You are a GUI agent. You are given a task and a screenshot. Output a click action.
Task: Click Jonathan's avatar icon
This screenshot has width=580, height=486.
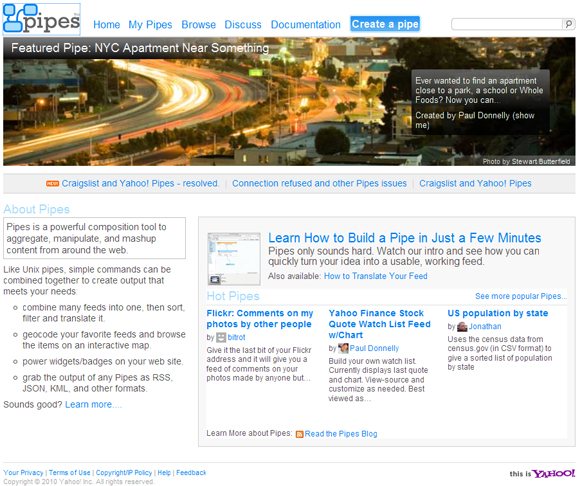462,327
